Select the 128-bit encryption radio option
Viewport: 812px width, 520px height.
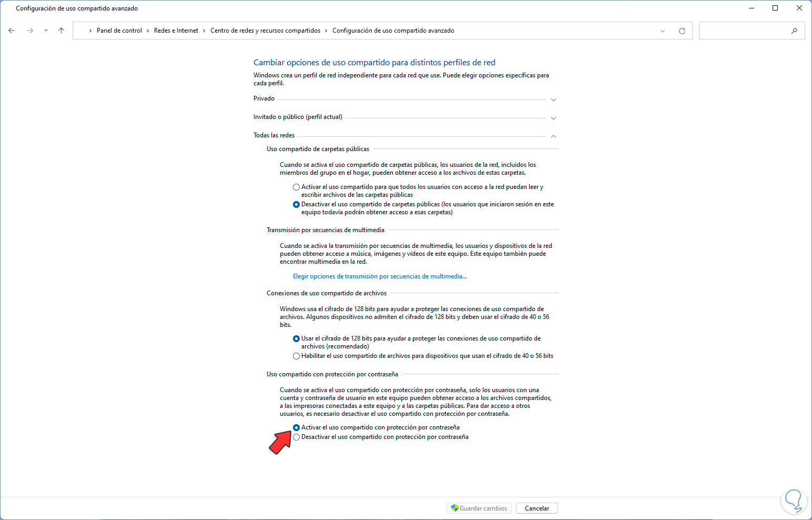[x=297, y=338]
